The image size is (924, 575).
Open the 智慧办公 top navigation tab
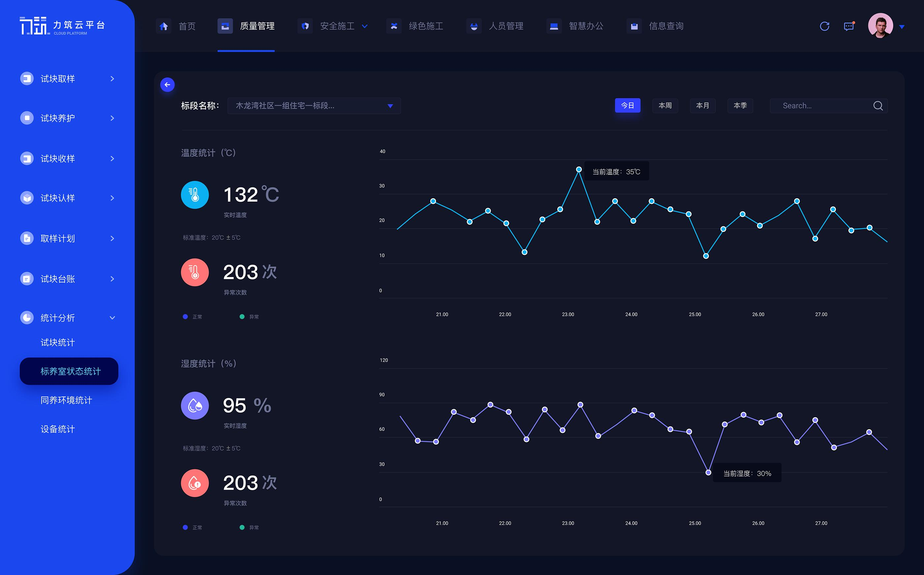(x=585, y=26)
